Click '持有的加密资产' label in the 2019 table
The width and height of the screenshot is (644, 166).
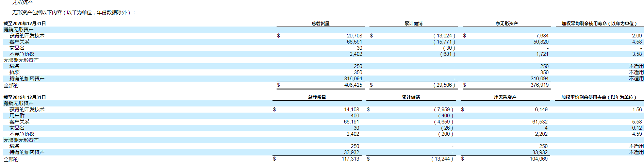(27, 152)
